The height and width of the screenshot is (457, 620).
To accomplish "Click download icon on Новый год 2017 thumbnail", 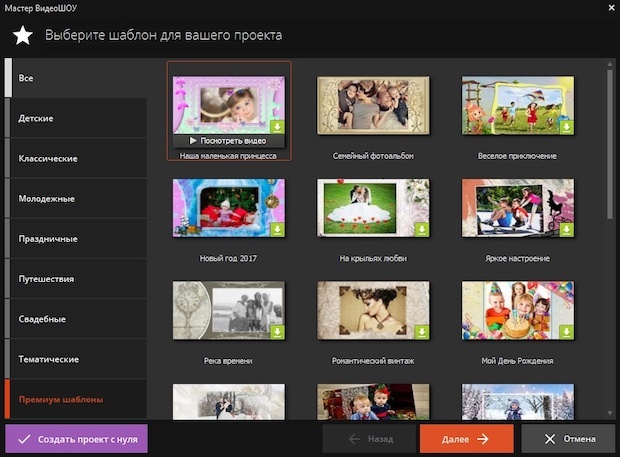I will 278,230.
